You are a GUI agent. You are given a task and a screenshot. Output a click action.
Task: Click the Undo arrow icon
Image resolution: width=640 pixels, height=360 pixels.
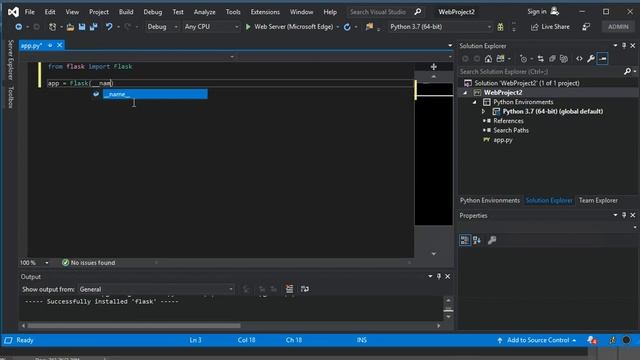(109, 27)
